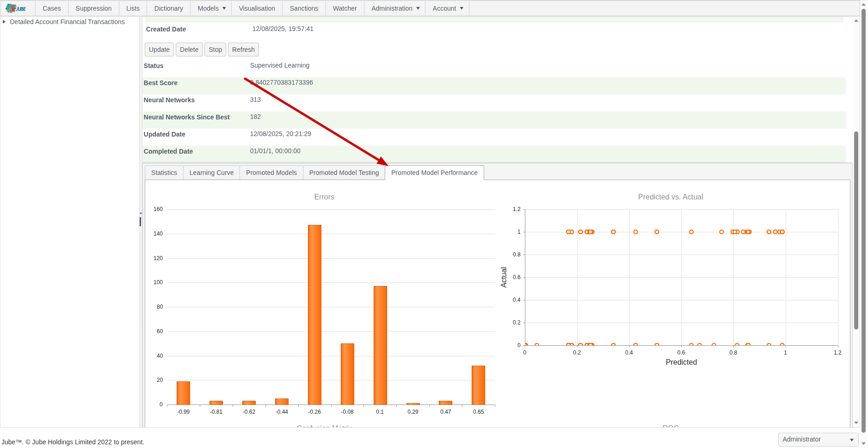The width and height of the screenshot is (868, 448).
Task: Click the Completed Date value 01/01/1, 00:00:00
Action: (275, 151)
